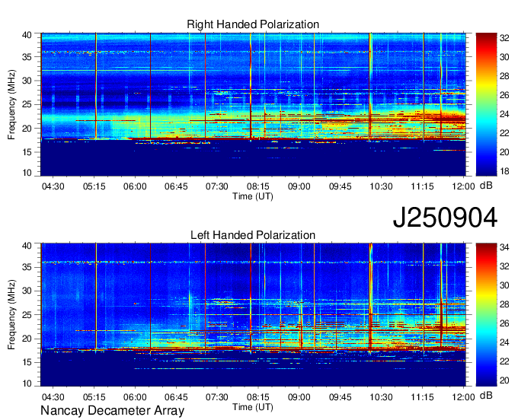Click the 35 MHz tick on Left Handed plot
The image size is (518, 420).
click(x=27, y=267)
